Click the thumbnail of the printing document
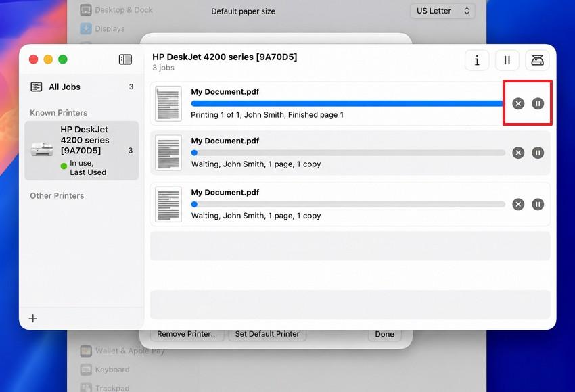Viewport: 575px width, 392px height. click(168, 103)
